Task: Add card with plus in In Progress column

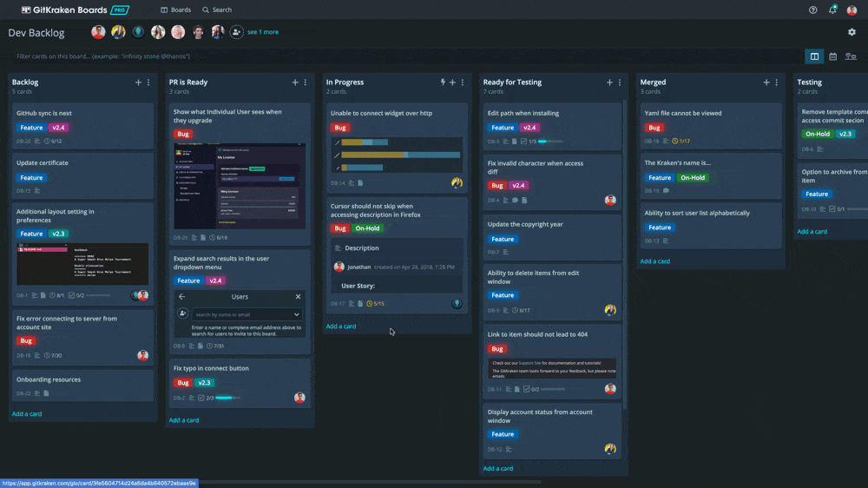Action: point(452,82)
